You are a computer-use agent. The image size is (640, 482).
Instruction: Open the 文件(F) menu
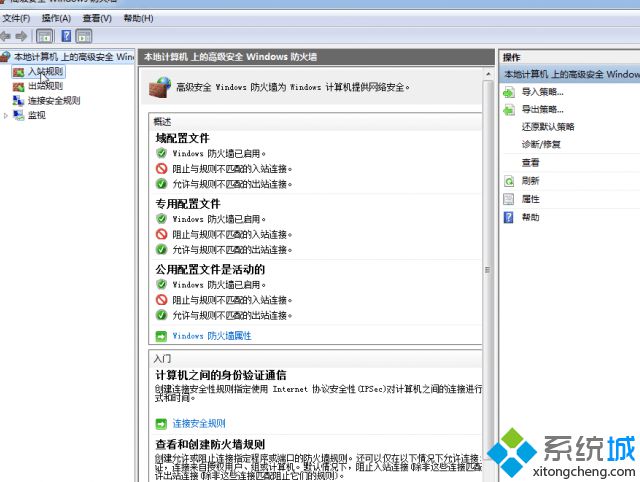[x=16, y=18]
